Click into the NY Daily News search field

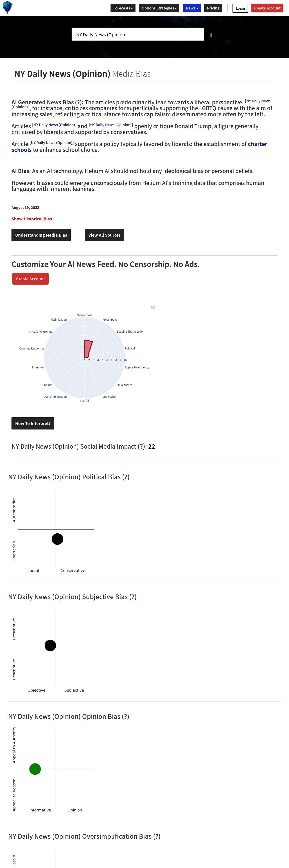(138, 34)
